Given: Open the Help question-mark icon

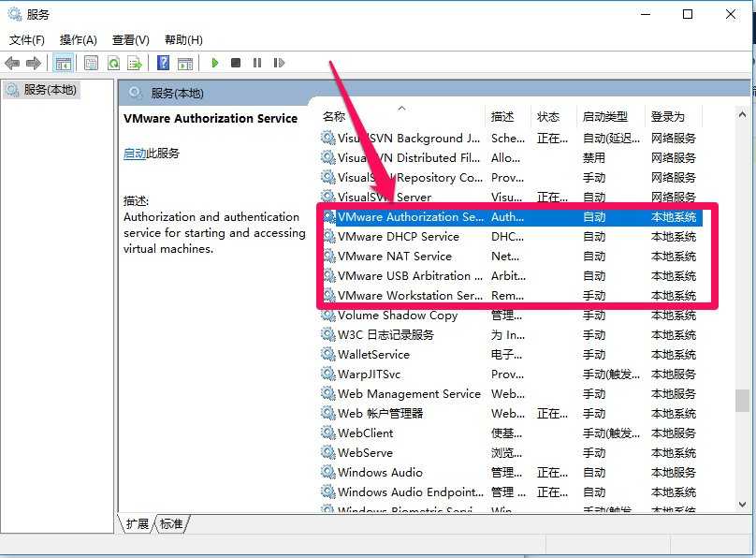Looking at the screenshot, I should pyautogui.click(x=164, y=63).
